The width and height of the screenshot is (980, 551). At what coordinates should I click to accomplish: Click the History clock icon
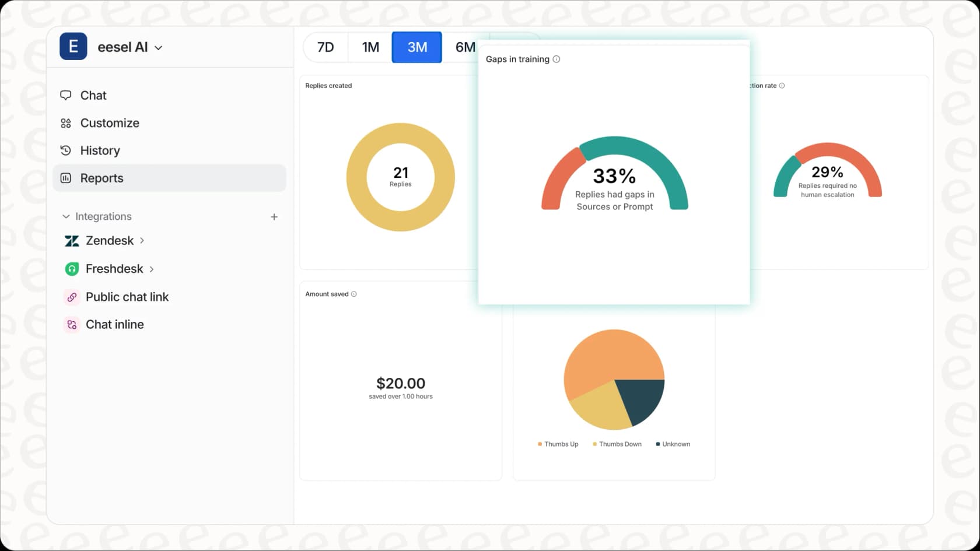tap(66, 150)
